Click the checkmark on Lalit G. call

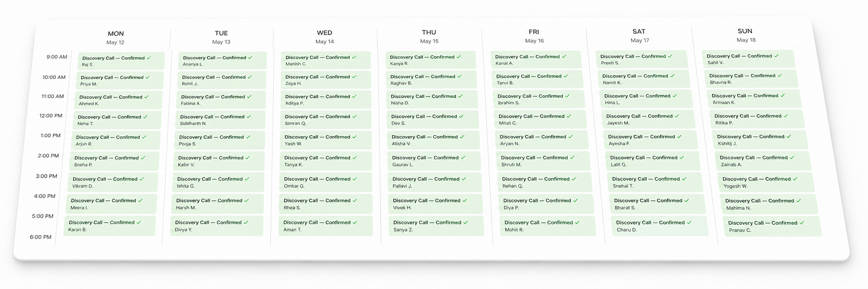click(x=682, y=158)
